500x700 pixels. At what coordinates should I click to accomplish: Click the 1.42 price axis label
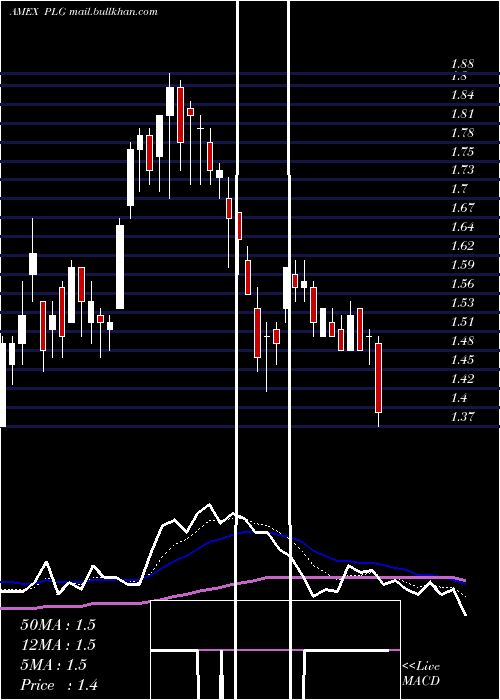[x=462, y=379]
